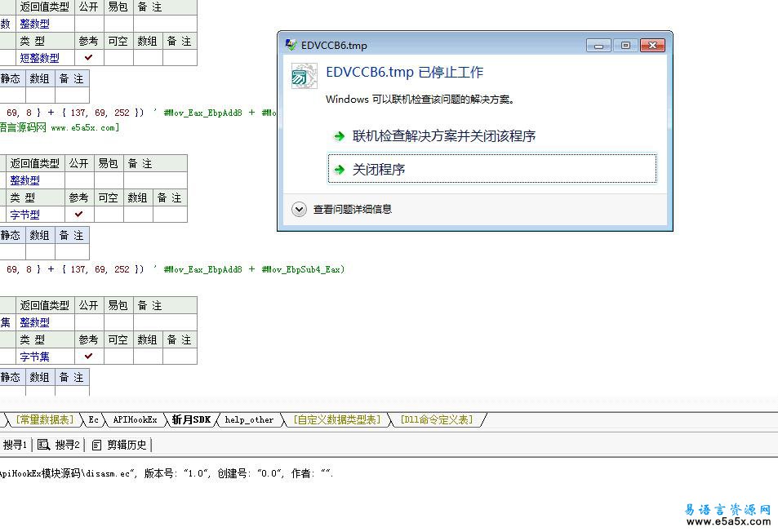Click the 搜寻2 magnifier icon

[x=43, y=445]
